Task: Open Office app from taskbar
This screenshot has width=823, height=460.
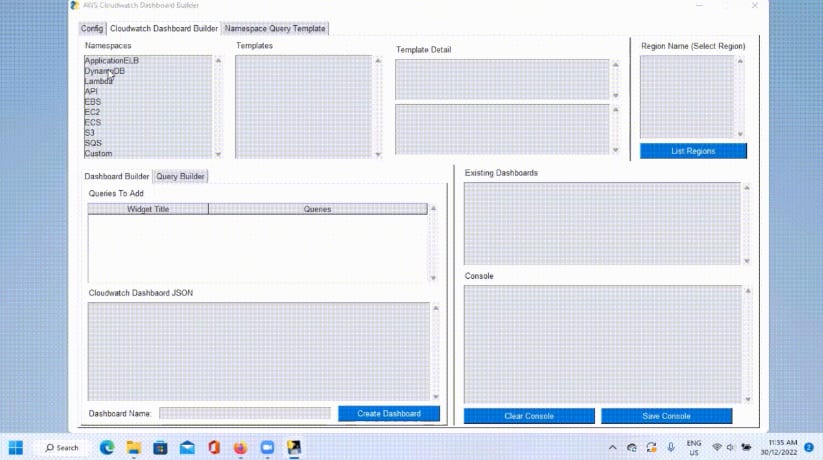Action: (214, 447)
